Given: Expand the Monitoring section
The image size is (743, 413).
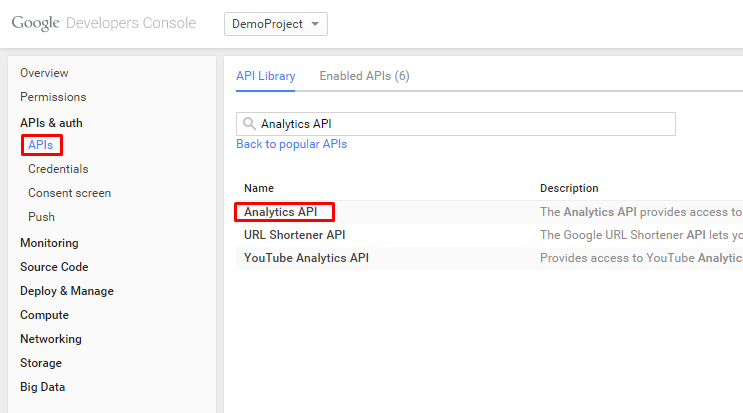Looking at the screenshot, I should coord(49,243).
